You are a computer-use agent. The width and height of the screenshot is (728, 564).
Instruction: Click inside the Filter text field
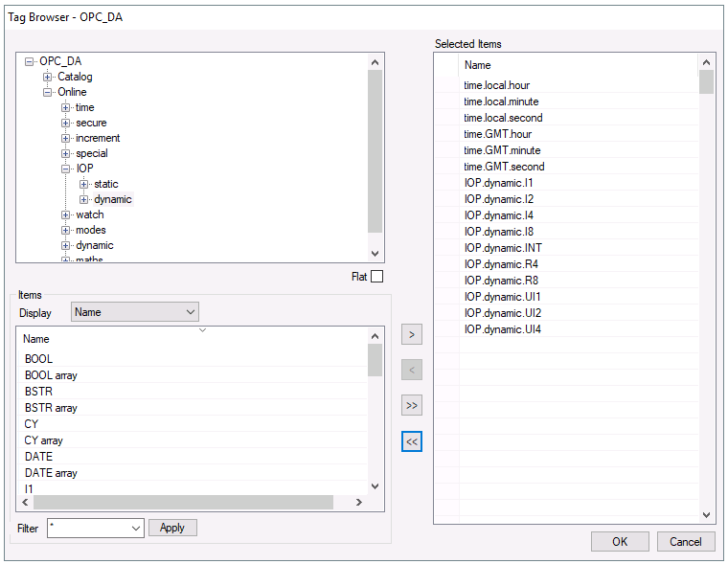pyautogui.click(x=89, y=529)
